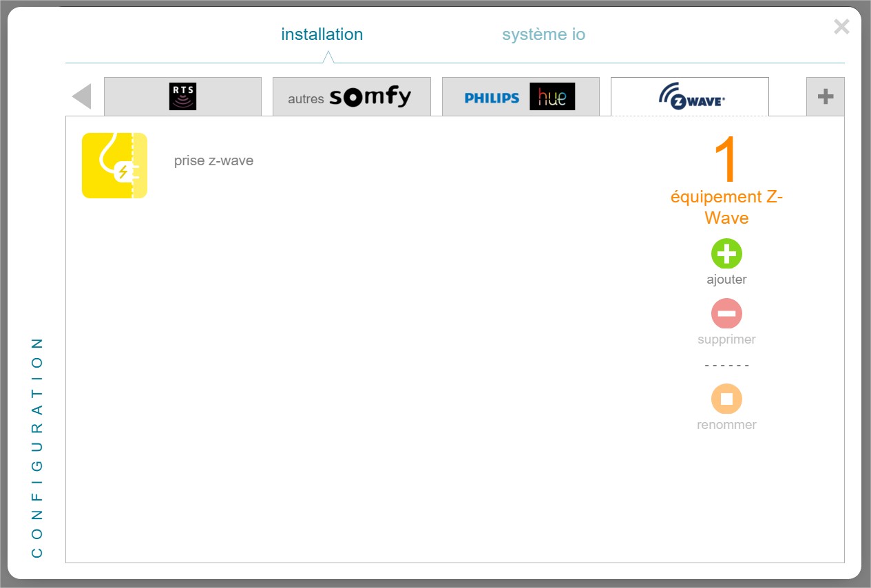Click the ajouter text label

(x=726, y=280)
